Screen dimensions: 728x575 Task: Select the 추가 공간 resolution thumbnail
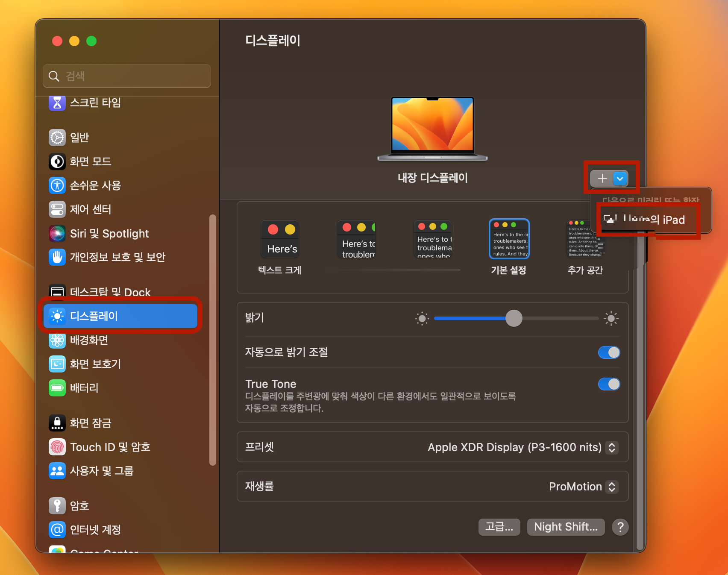click(x=585, y=239)
